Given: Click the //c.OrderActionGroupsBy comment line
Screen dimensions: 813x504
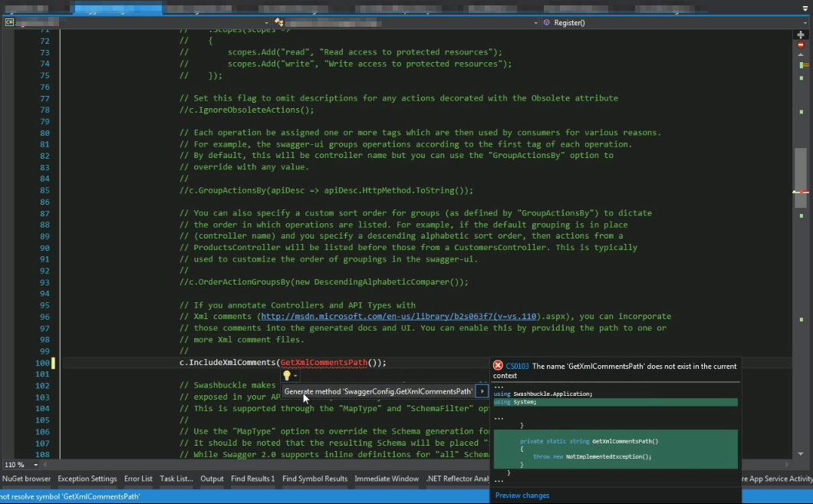Looking at the screenshot, I should (324, 282).
